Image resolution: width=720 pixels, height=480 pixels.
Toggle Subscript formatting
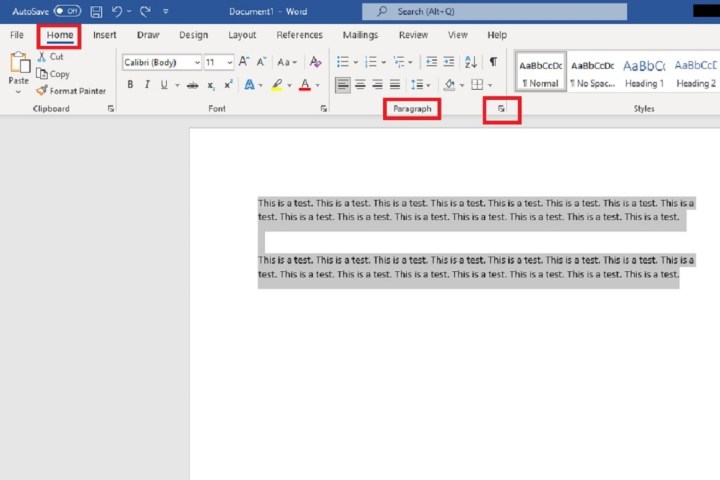pos(211,85)
